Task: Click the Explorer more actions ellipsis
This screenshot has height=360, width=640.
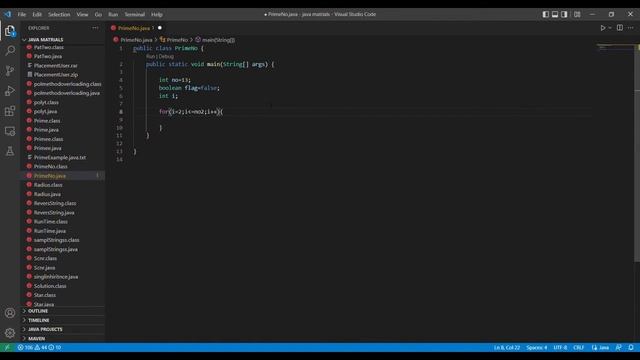Action: coord(95,28)
